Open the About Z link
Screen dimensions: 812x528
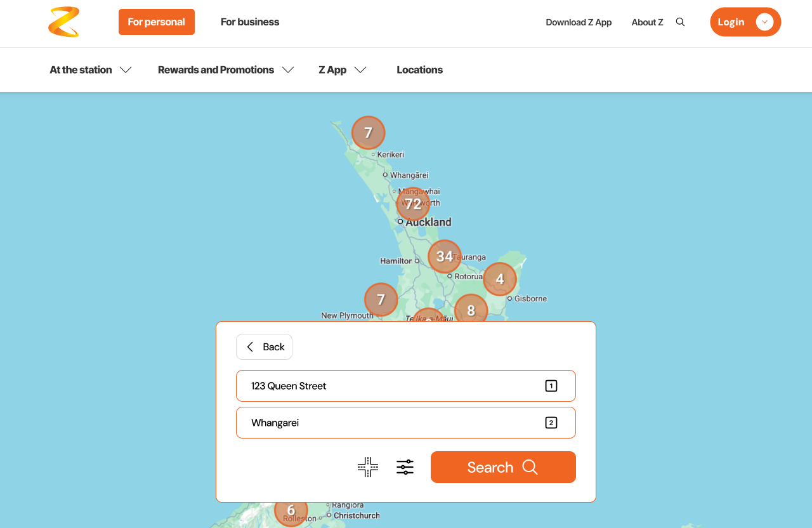[648, 22]
